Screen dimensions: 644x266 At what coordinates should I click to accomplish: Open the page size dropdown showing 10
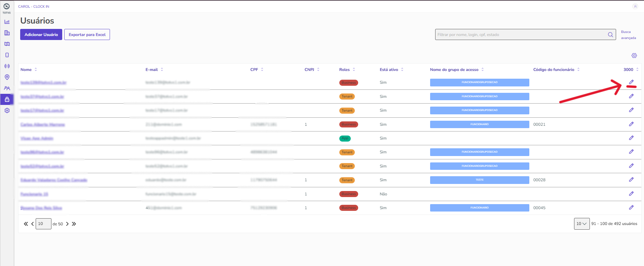click(581, 224)
